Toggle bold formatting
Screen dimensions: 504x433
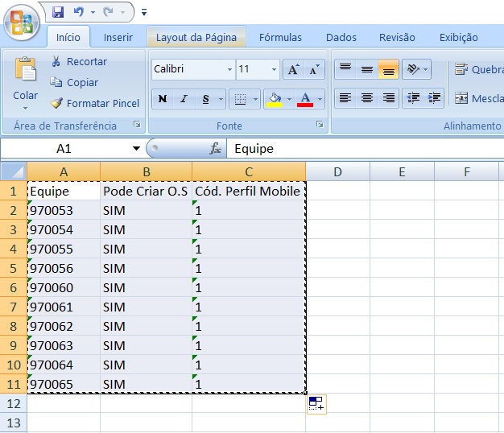pyautogui.click(x=163, y=99)
